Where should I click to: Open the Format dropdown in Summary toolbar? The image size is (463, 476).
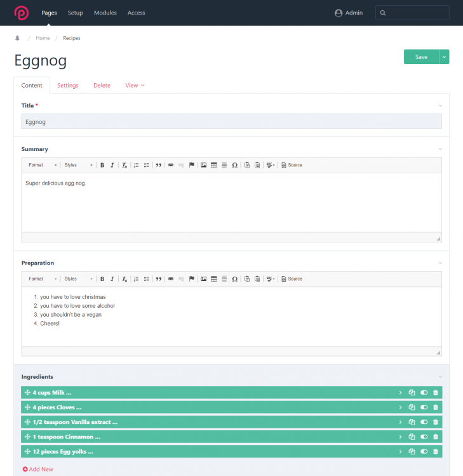pyautogui.click(x=42, y=165)
